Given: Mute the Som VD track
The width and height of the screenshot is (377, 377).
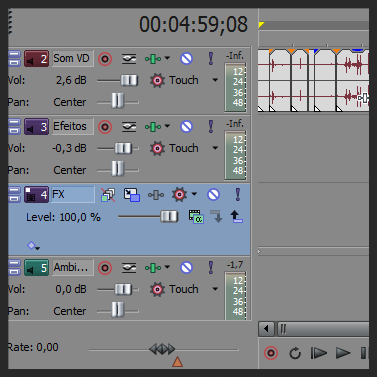Looking at the screenshot, I should click(187, 59).
